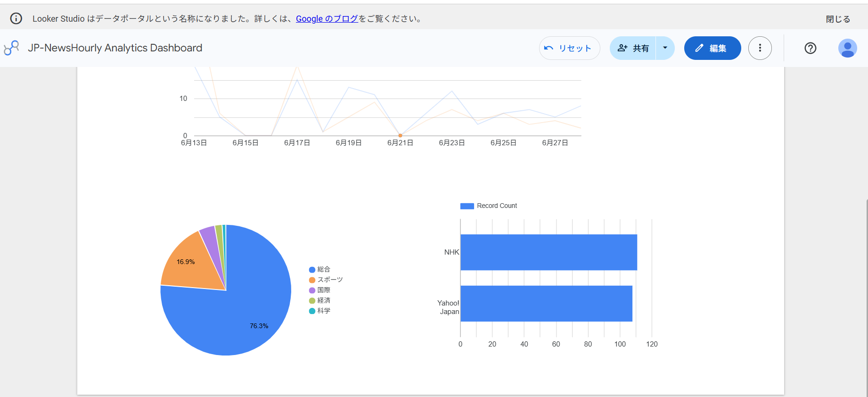Click the Looker Studio logo icon
Viewport: 868px width, 397px height.
pyautogui.click(x=11, y=48)
